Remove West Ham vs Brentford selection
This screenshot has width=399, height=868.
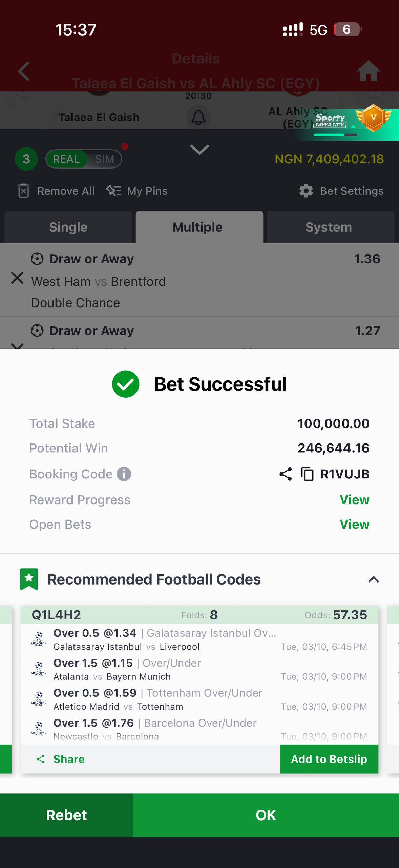(x=17, y=278)
